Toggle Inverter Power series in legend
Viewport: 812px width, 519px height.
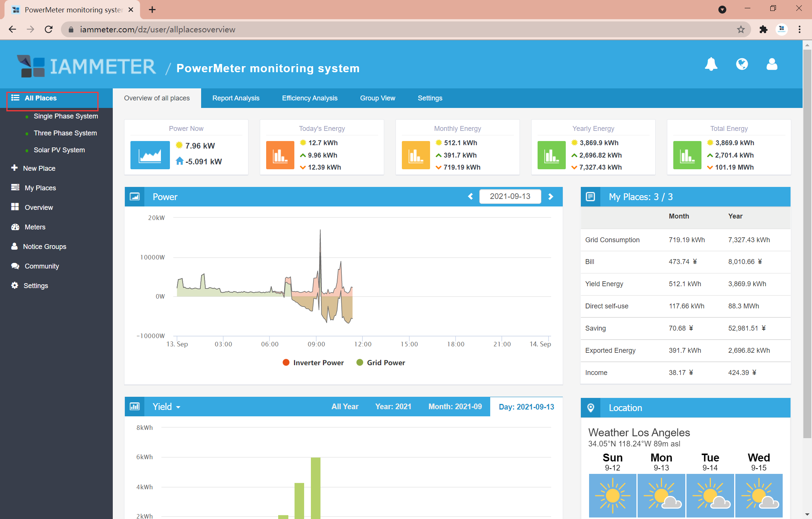coord(313,363)
